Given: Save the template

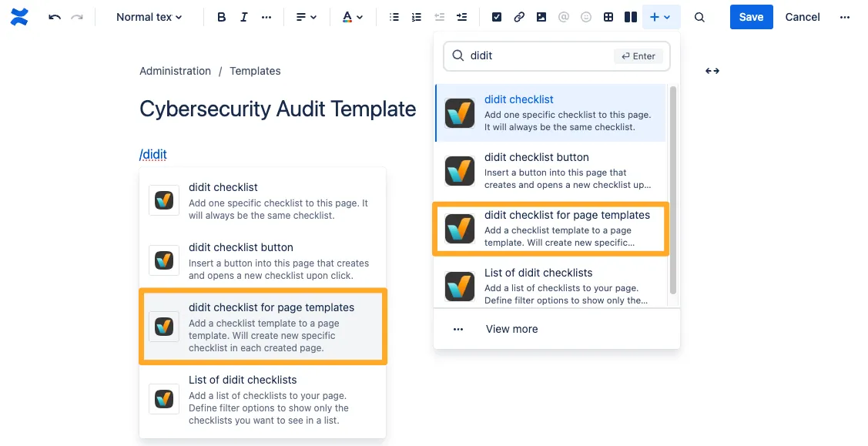Looking at the screenshot, I should click(x=751, y=17).
